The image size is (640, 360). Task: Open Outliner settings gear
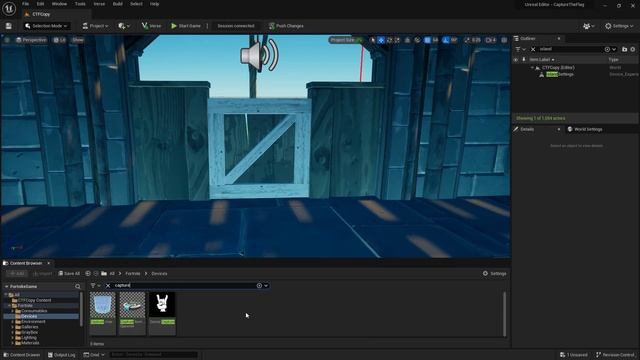coord(633,49)
